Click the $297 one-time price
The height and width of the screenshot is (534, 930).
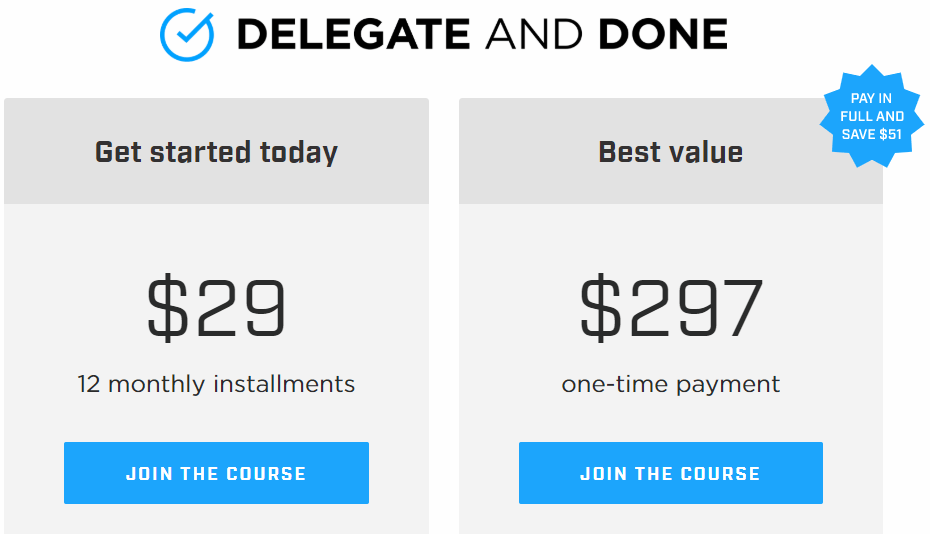[x=671, y=309]
